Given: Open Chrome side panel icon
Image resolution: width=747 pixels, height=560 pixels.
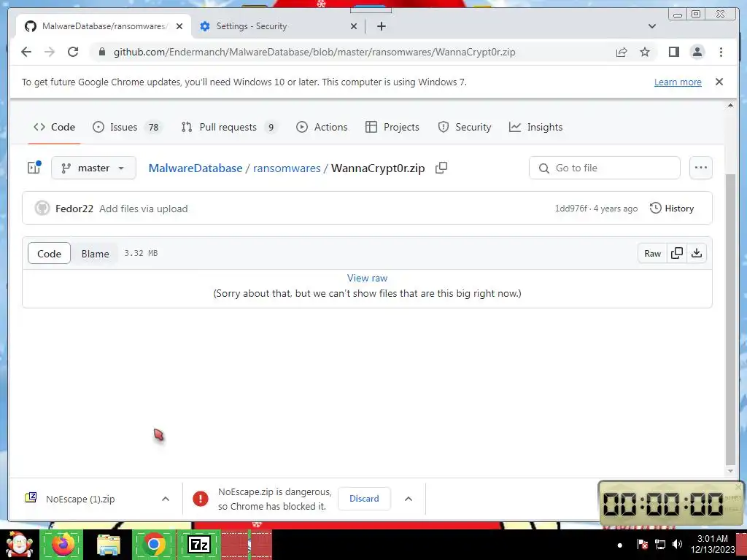Looking at the screenshot, I should tap(673, 52).
